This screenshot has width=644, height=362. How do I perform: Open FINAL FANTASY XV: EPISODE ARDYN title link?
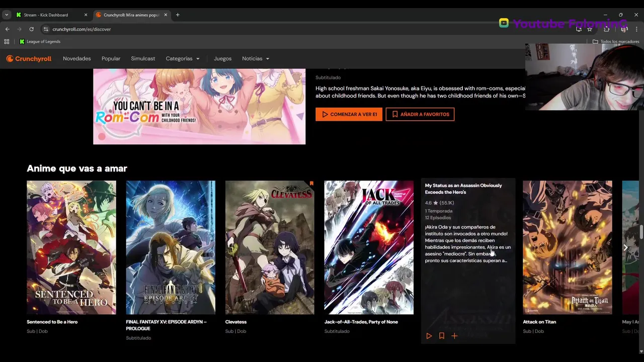tap(166, 325)
